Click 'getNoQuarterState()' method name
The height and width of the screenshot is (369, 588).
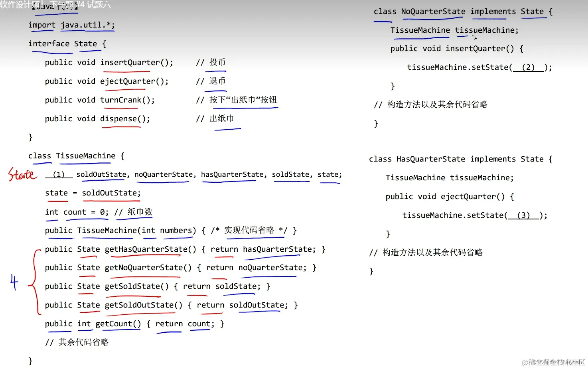coord(148,268)
